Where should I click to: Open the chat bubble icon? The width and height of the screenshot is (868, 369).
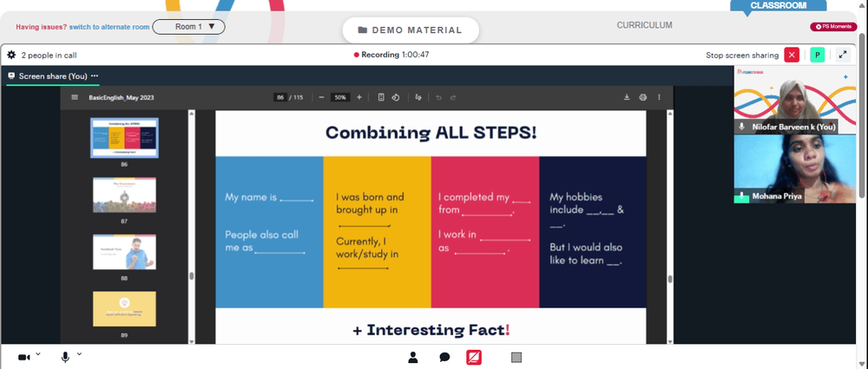444,358
